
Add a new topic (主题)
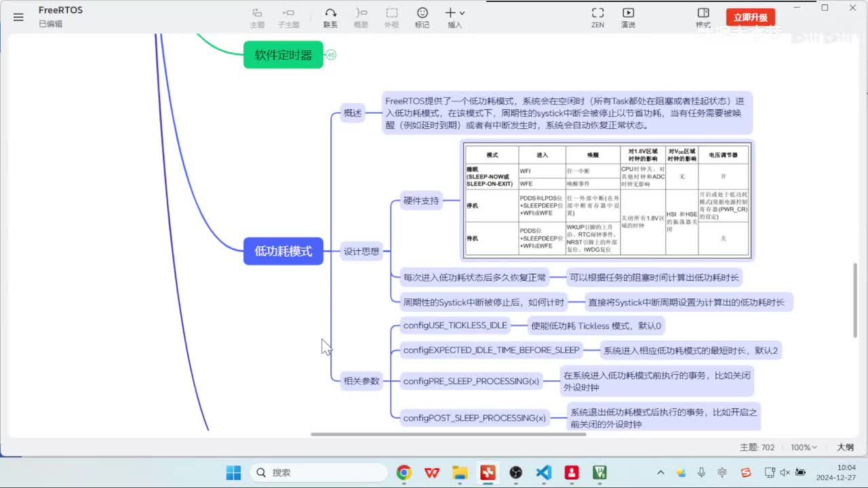click(257, 18)
